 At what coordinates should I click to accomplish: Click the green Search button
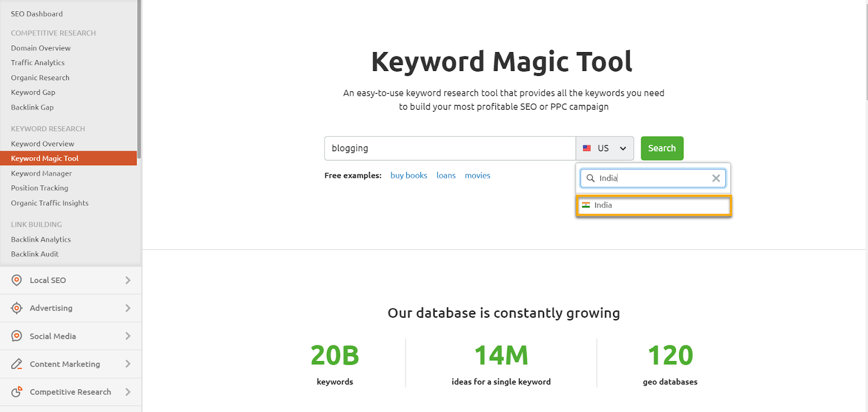[x=662, y=148]
